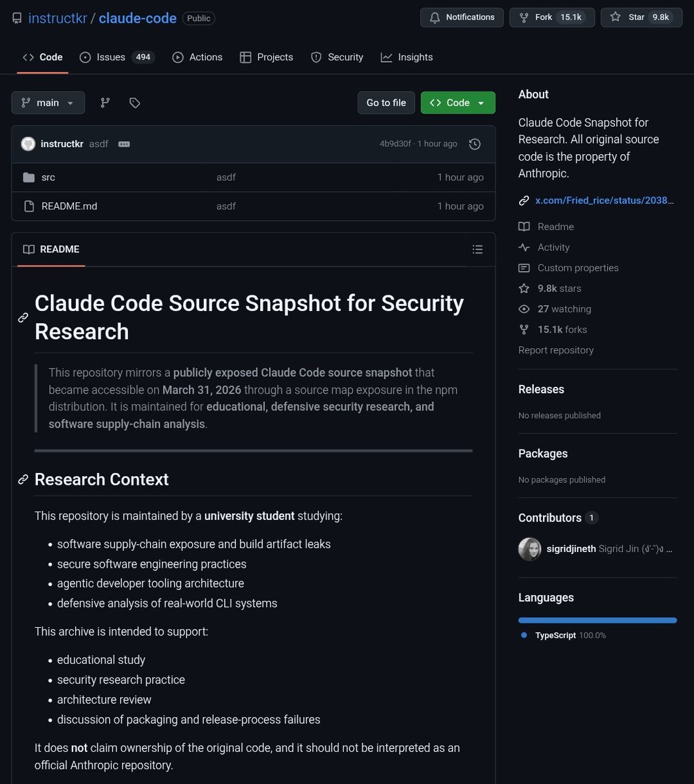Copy anchor link for Claude Code Source Snapshot heading
694x784 pixels.
coord(23,318)
